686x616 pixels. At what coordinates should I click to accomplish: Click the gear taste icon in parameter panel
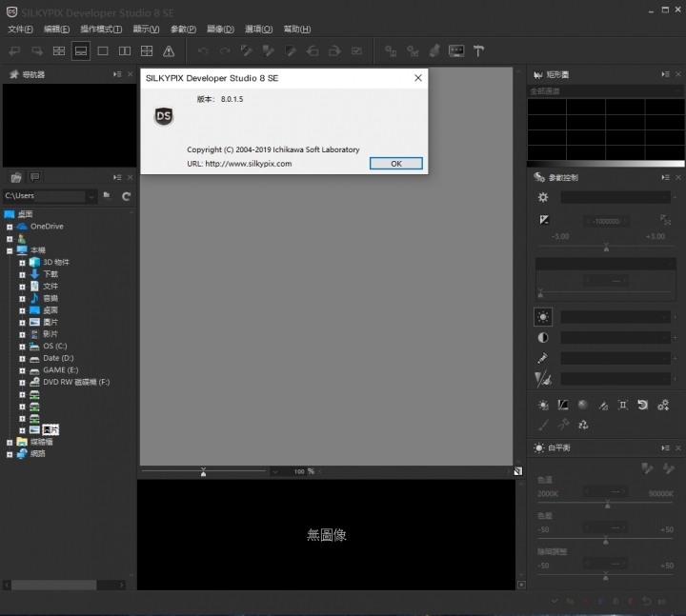pyautogui.click(x=543, y=197)
